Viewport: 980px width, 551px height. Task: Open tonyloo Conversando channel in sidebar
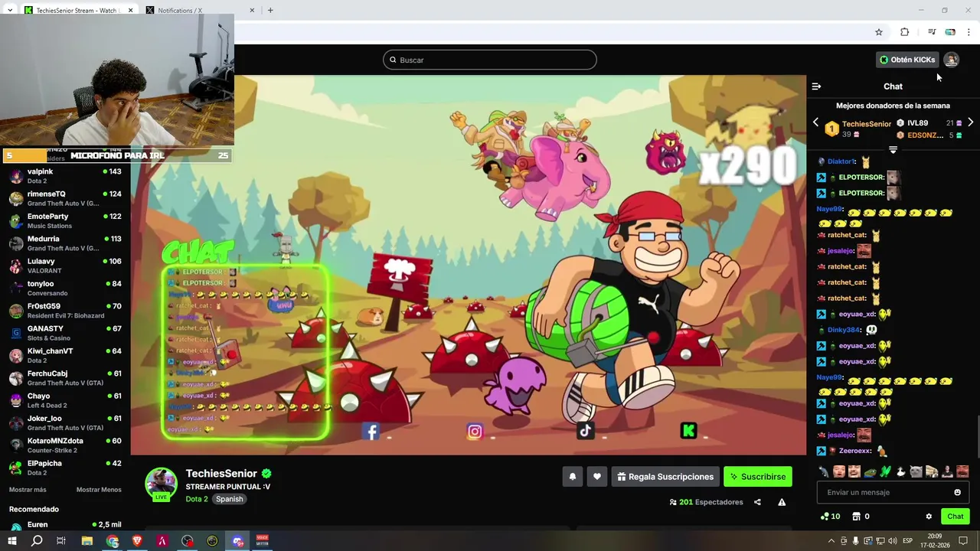click(x=65, y=288)
